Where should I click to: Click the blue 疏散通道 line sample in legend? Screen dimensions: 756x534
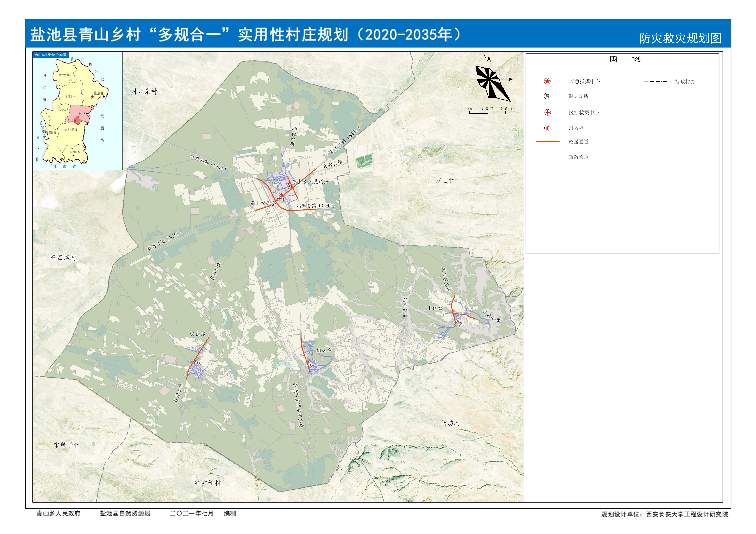click(547, 158)
